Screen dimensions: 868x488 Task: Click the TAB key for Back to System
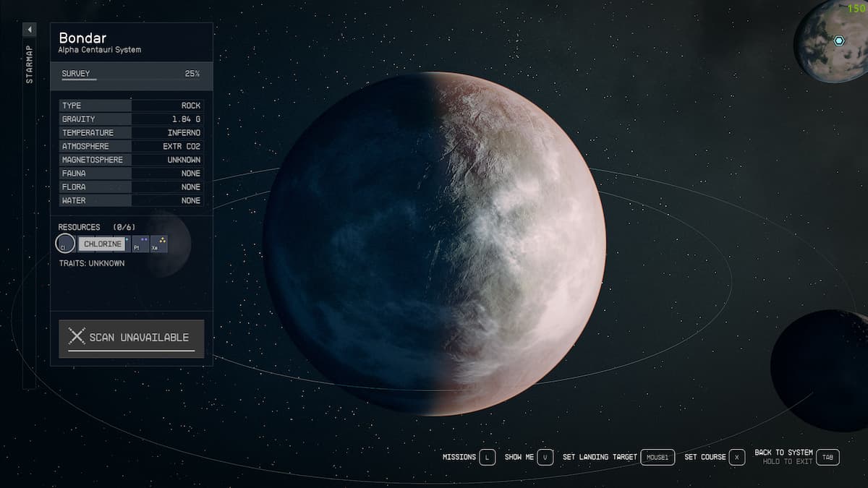click(x=828, y=457)
